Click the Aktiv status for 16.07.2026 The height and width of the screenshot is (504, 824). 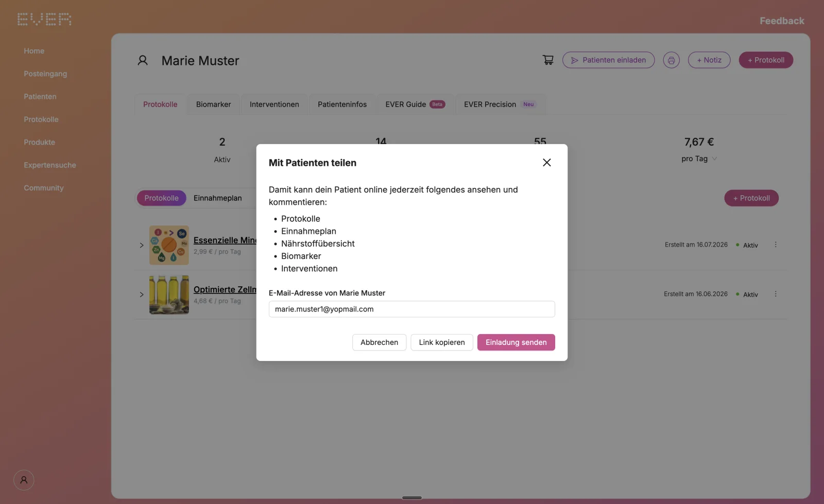(747, 245)
